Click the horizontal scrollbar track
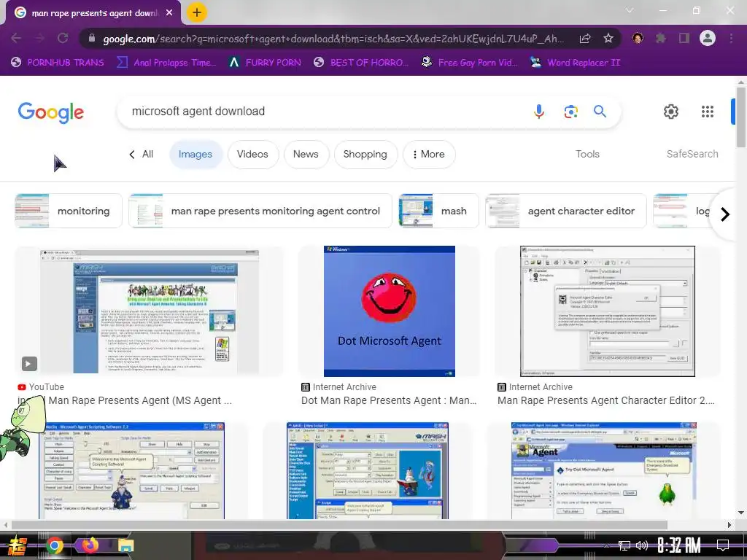 pyautogui.click(x=339, y=525)
